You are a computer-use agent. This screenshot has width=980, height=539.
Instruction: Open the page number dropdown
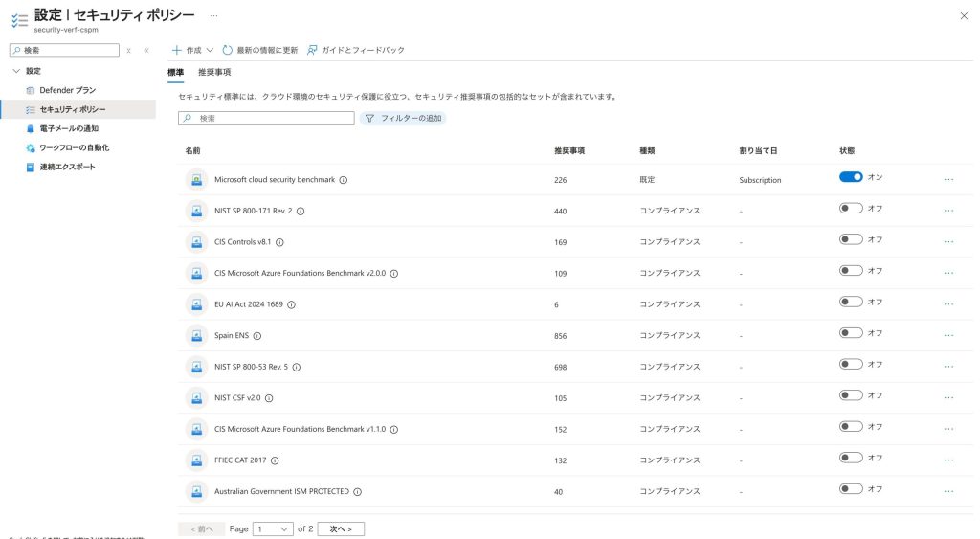click(x=273, y=528)
